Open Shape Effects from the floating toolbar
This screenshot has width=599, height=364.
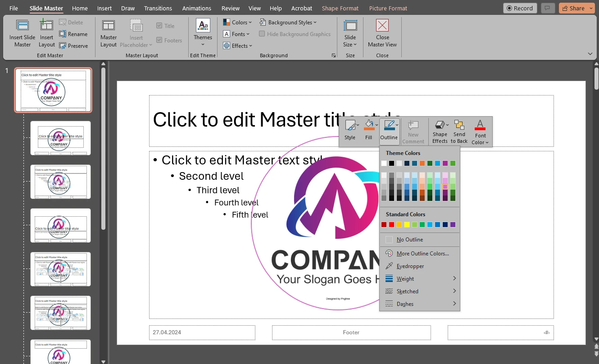coord(440,131)
